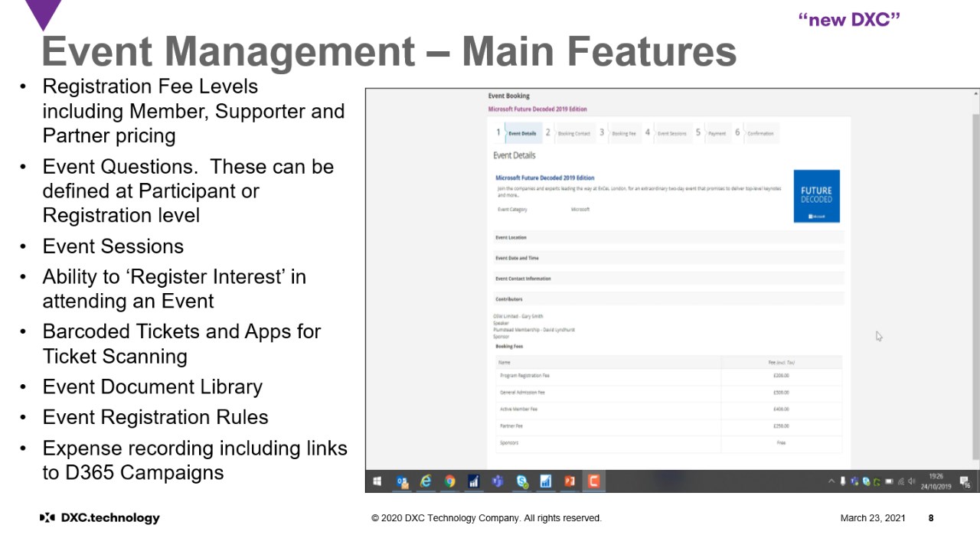Open the Wi-Fi network tray icon
The image size is (980, 551).
pyautogui.click(x=900, y=481)
